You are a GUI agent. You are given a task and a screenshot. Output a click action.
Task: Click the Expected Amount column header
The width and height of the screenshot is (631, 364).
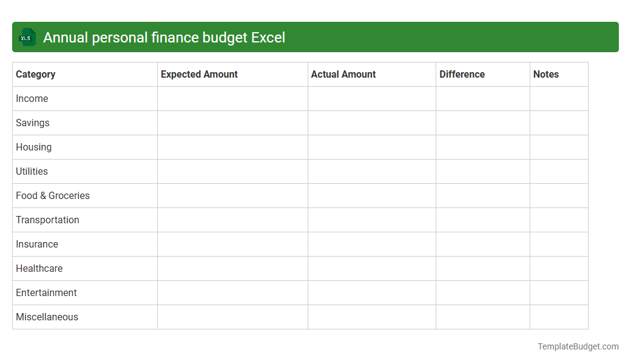point(199,74)
